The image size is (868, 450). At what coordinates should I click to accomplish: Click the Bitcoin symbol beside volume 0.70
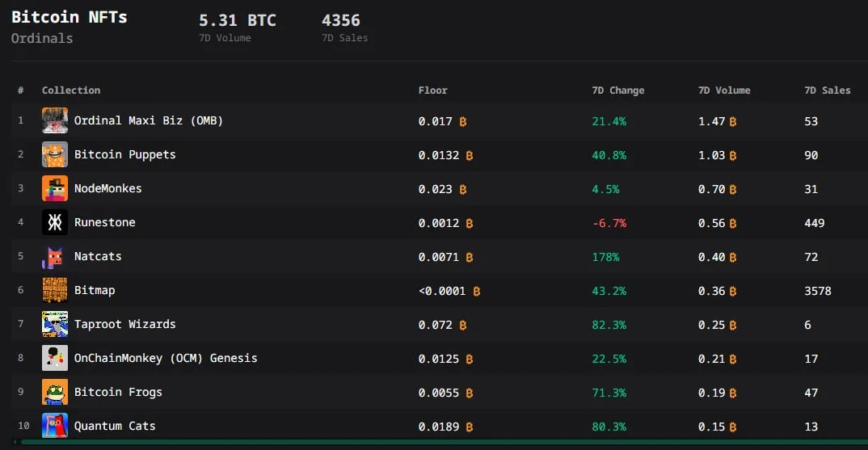point(733,189)
